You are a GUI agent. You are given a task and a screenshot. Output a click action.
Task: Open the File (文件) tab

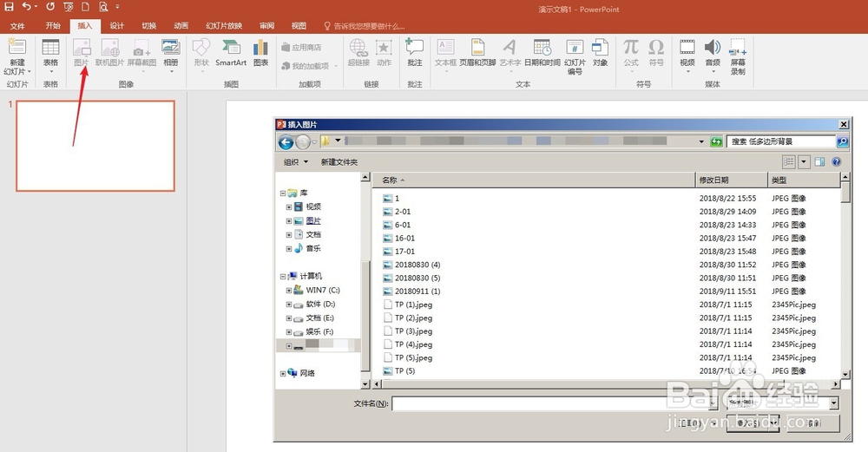(17, 26)
